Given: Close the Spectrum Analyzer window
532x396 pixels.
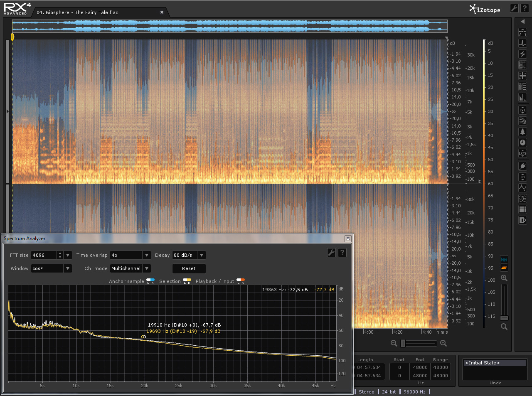Looking at the screenshot, I should coord(348,239).
